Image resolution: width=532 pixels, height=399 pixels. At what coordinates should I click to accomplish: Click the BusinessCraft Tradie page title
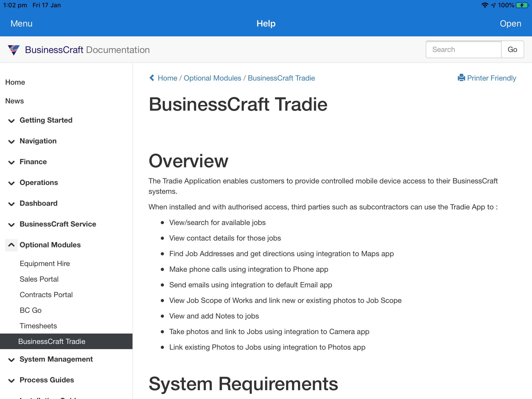coord(238,104)
